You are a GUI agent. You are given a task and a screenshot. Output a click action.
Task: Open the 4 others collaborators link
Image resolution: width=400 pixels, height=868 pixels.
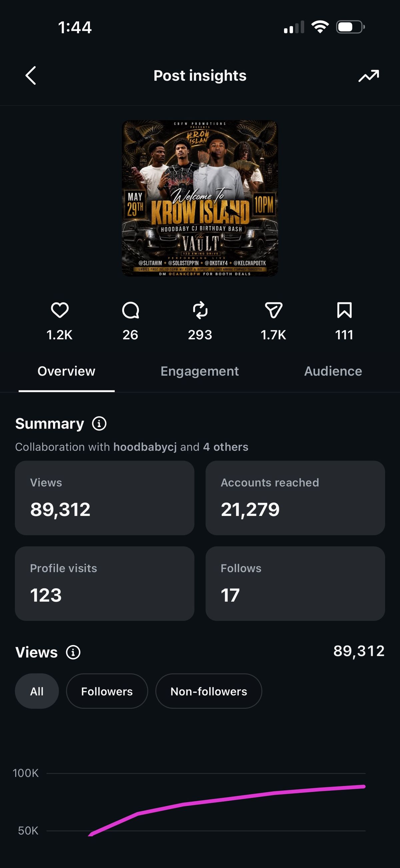coord(226,447)
